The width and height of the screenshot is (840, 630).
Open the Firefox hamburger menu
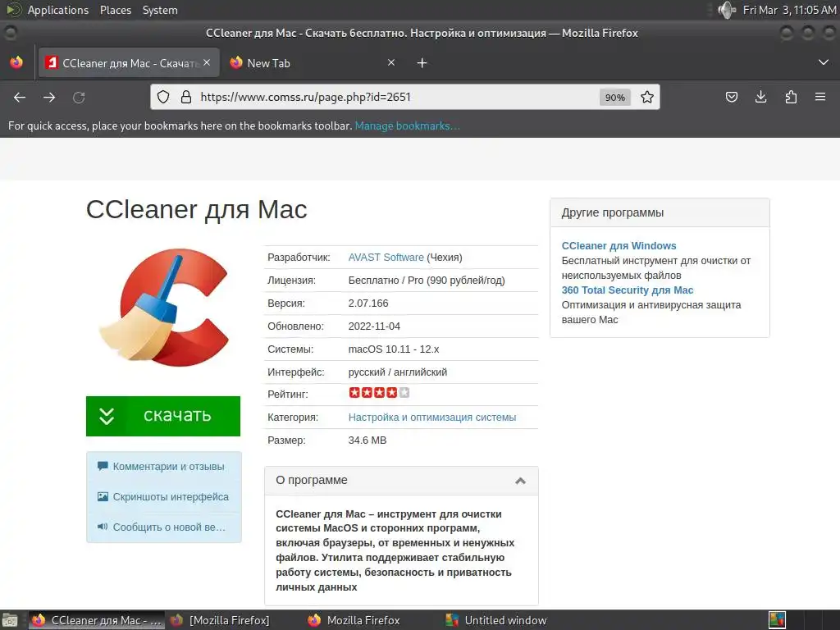click(820, 97)
